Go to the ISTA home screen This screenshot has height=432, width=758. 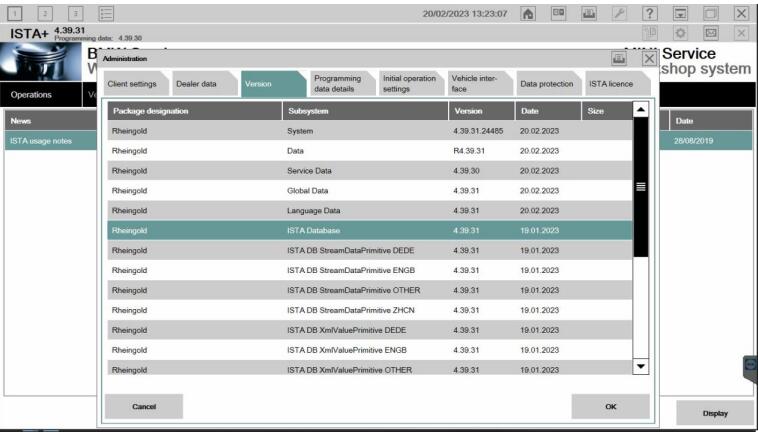click(528, 14)
